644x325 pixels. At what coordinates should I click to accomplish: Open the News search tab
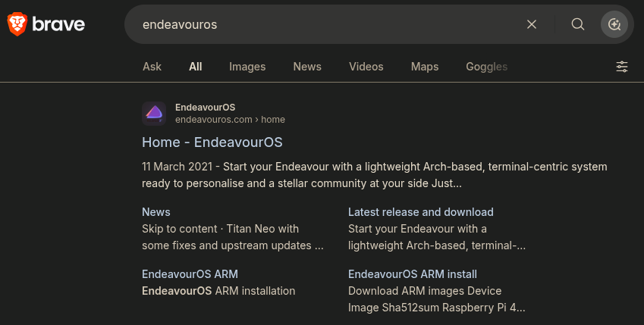[x=307, y=67]
